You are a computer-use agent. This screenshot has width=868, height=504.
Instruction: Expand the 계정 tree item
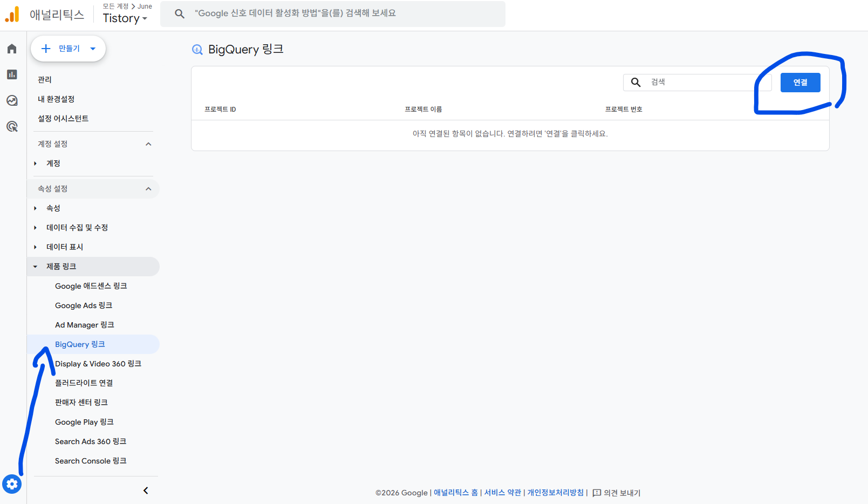(36, 164)
